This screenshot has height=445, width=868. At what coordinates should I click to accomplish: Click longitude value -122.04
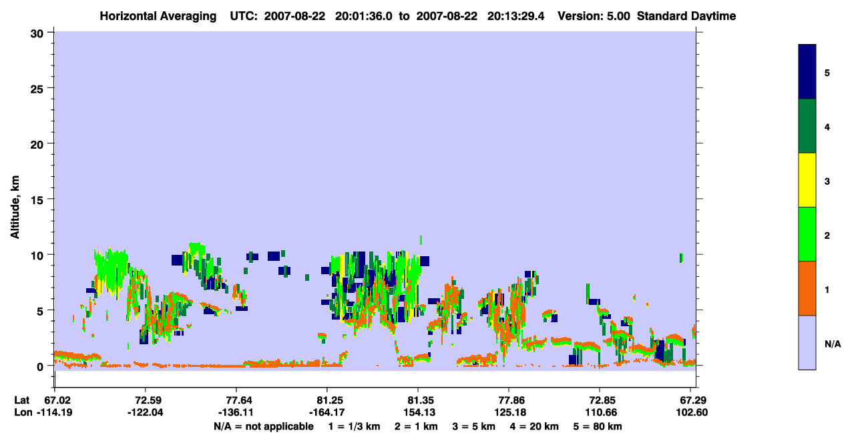(x=145, y=412)
